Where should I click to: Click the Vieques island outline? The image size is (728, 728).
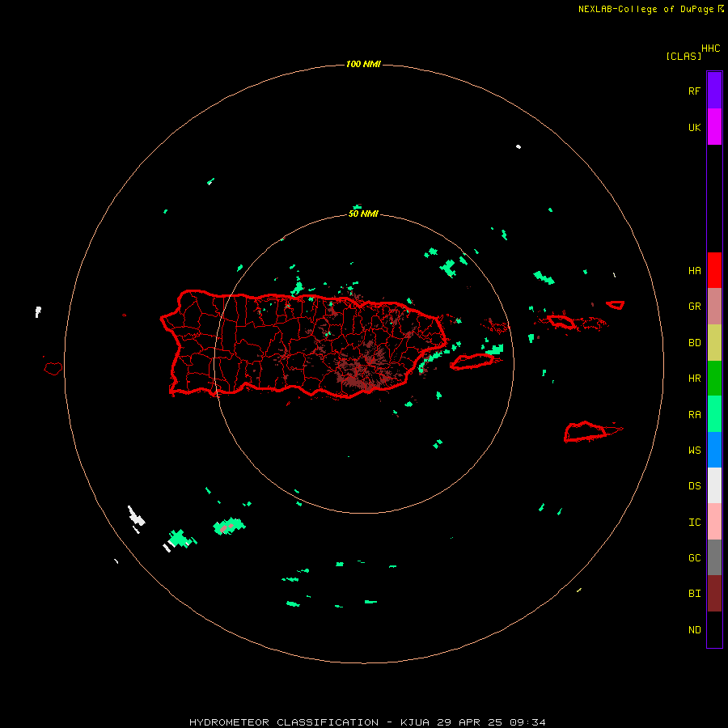472,362
